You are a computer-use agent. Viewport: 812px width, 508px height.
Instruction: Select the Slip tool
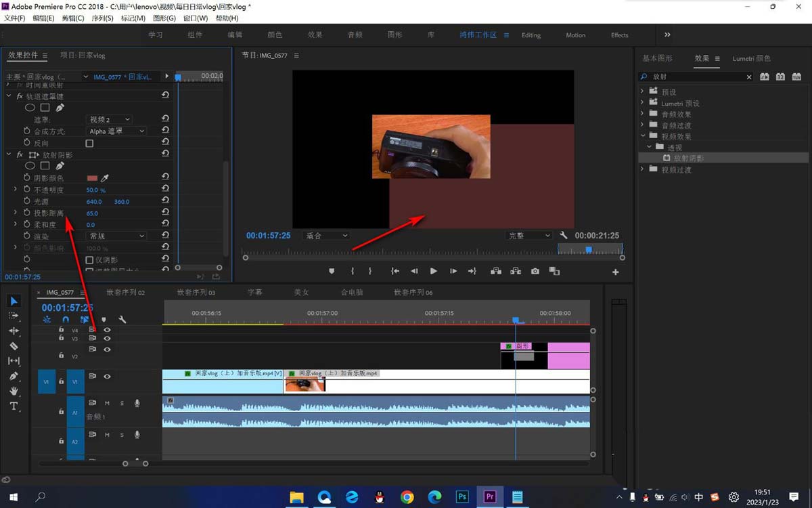[x=14, y=361]
